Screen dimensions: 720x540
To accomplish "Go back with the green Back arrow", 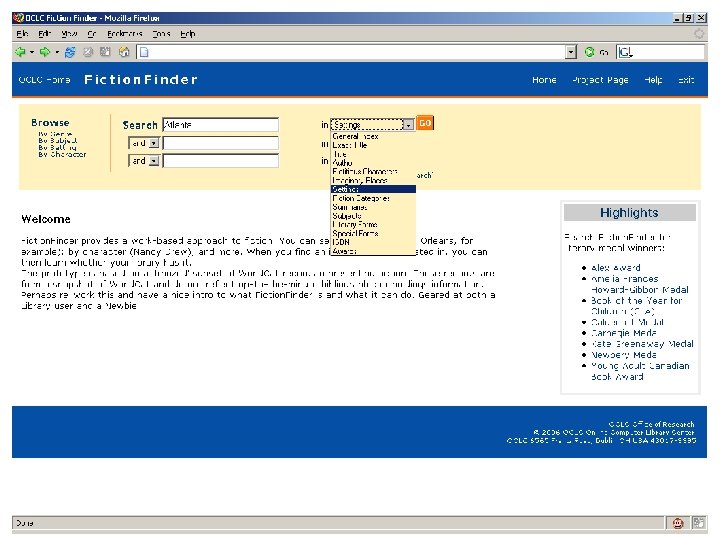I will coord(20,52).
